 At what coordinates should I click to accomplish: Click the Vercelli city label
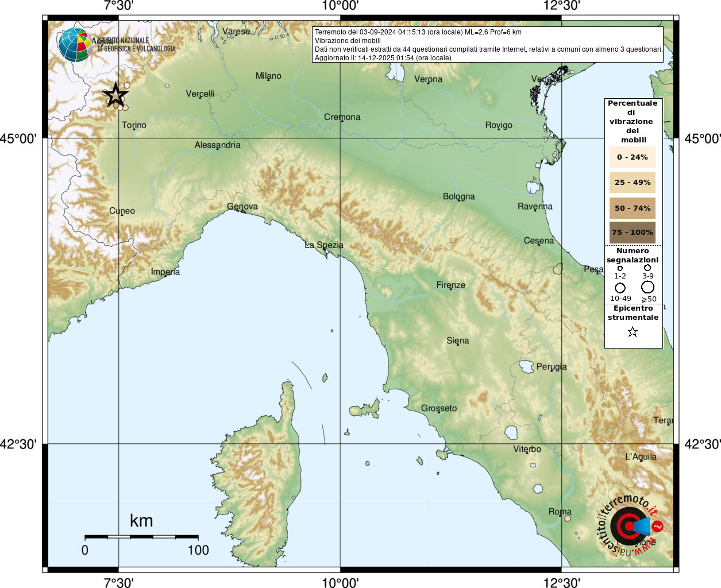tap(200, 94)
